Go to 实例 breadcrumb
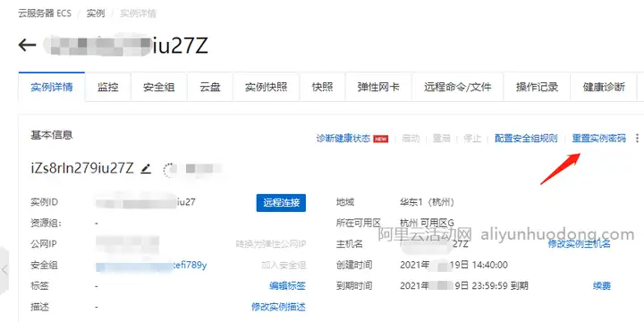The image size is (644, 322). click(96, 13)
